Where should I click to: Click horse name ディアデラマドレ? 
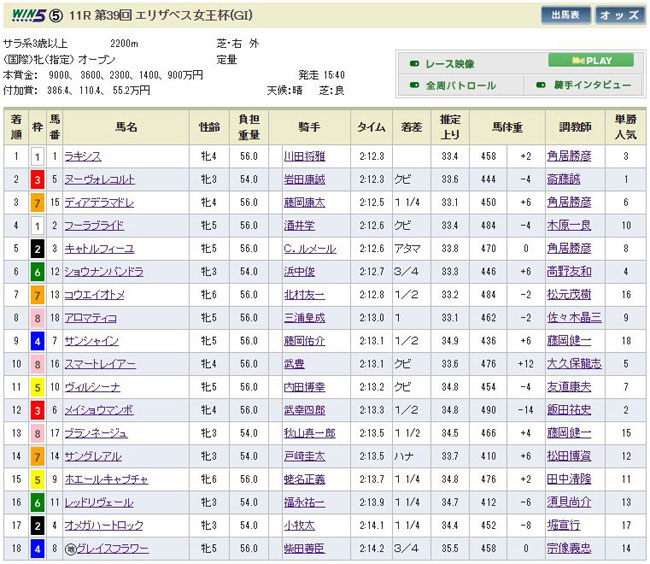(x=98, y=203)
